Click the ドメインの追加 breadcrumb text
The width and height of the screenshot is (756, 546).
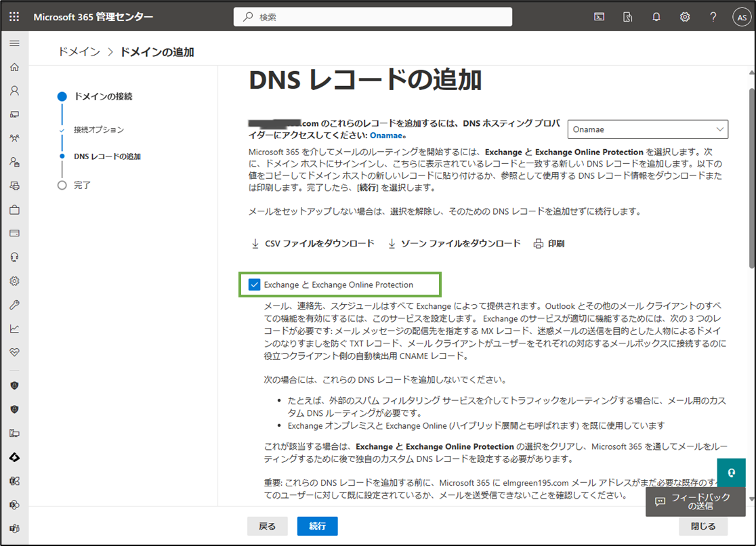pos(156,52)
